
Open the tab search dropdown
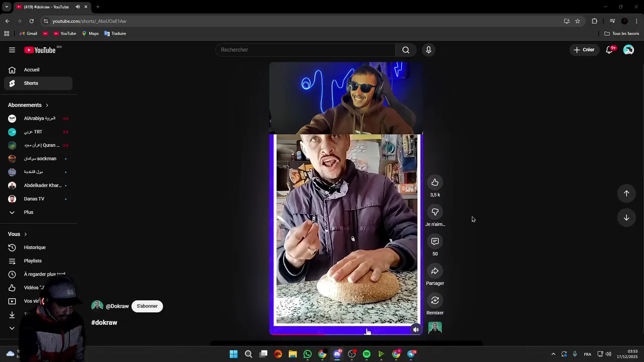click(7, 7)
